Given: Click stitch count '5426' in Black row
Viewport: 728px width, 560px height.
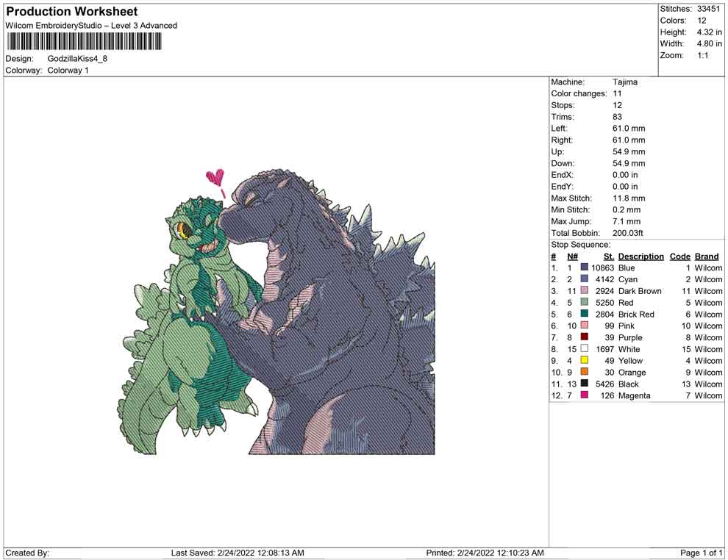Looking at the screenshot, I should point(605,384).
